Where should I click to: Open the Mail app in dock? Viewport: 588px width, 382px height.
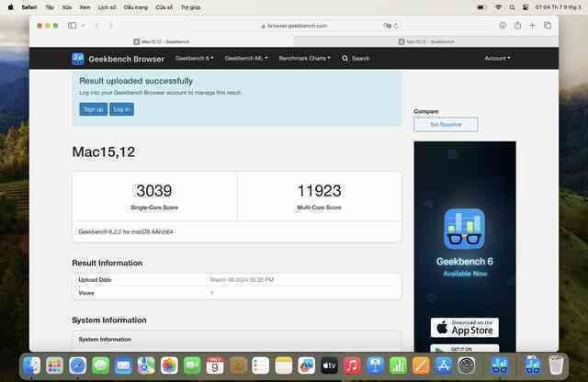pos(123,365)
